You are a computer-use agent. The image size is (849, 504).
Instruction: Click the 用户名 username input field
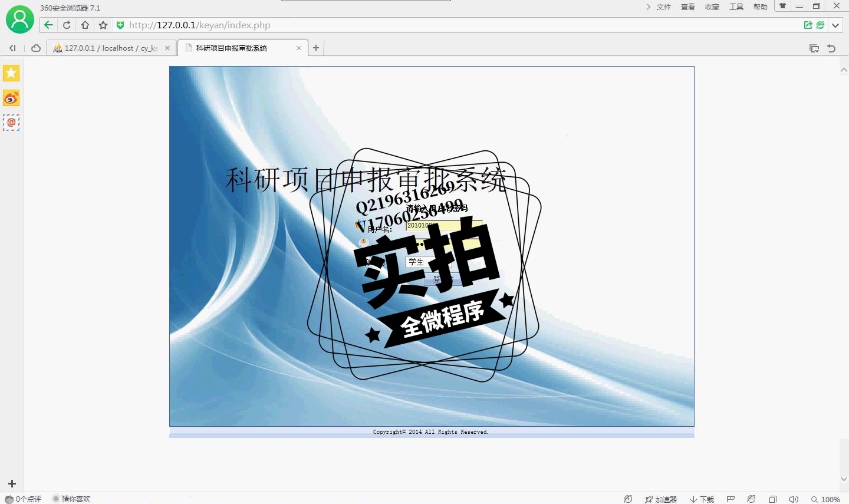click(x=444, y=225)
